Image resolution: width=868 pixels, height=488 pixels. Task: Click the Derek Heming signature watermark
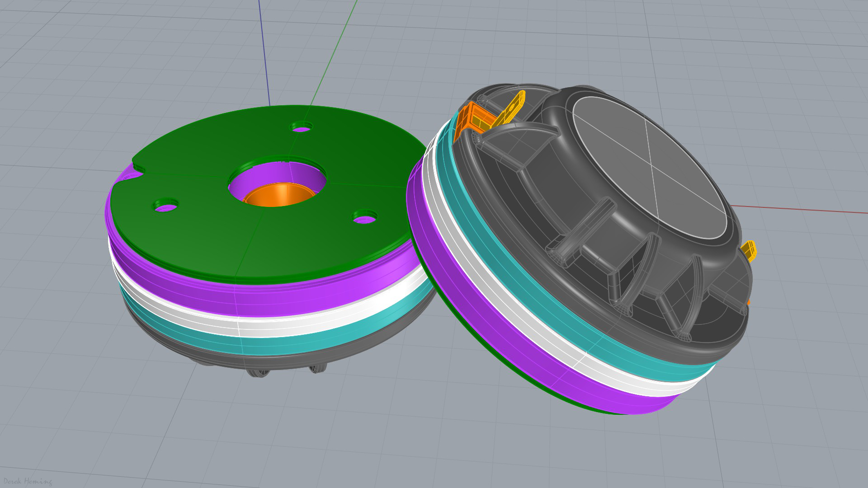tap(27, 481)
